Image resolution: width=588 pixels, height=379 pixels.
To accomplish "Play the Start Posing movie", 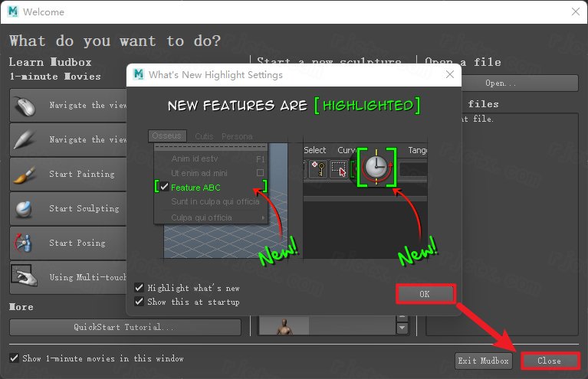I will (68, 243).
